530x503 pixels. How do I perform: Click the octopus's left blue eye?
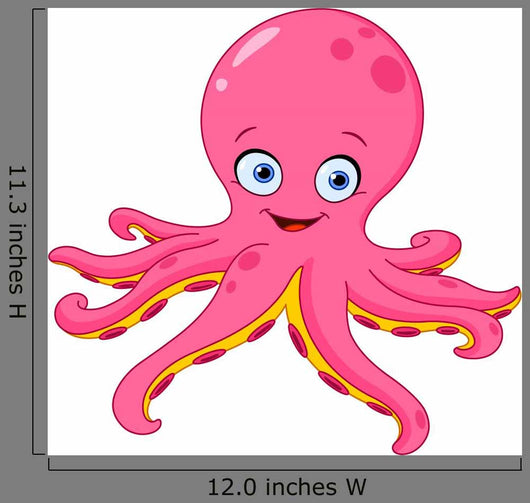[x=259, y=173]
